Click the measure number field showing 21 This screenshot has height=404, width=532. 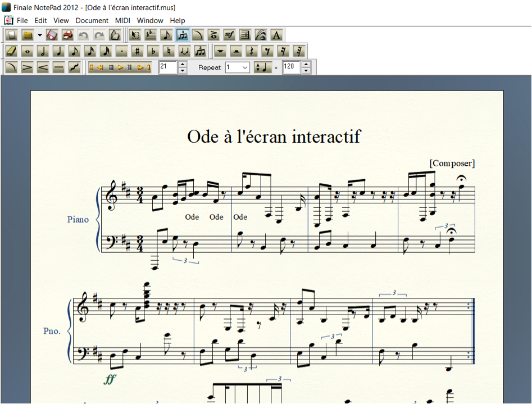point(167,67)
